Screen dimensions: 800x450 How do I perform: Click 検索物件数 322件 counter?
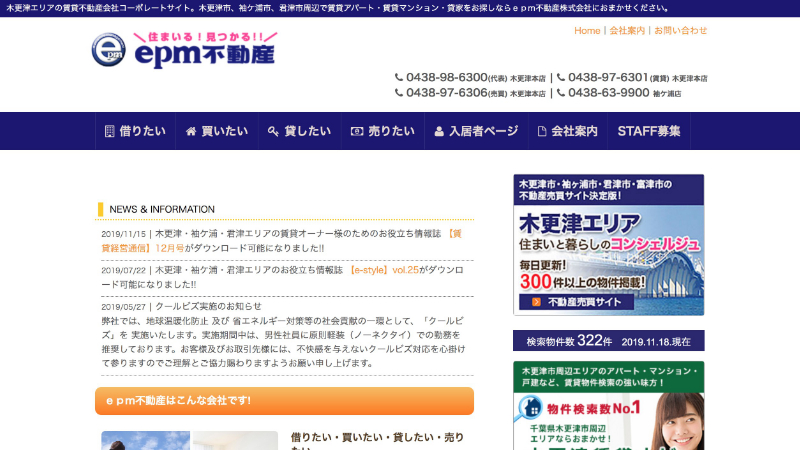pyautogui.click(x=609, y=341)
